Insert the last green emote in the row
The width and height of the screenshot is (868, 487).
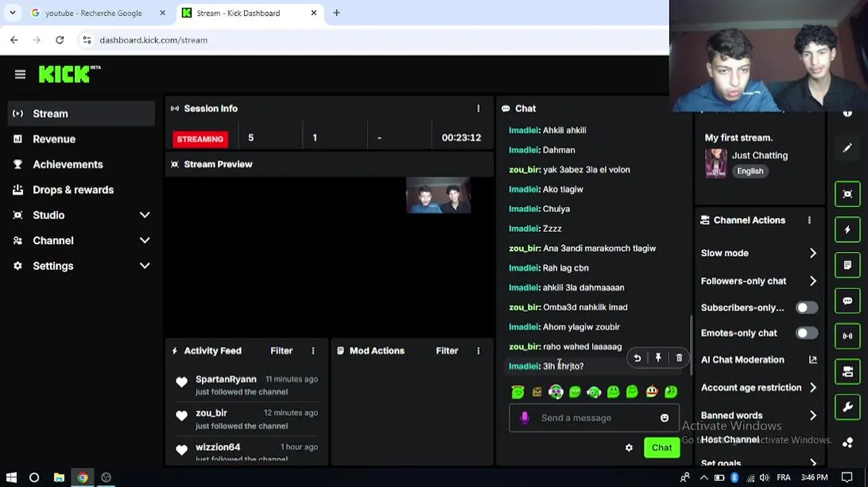671,392
